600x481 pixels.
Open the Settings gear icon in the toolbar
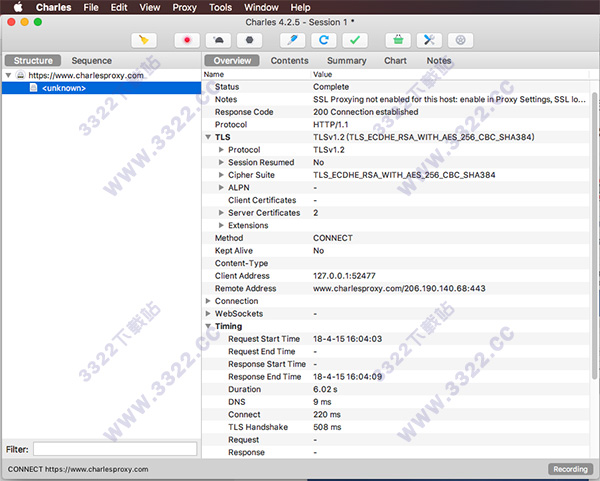click(x=460, y=40)
